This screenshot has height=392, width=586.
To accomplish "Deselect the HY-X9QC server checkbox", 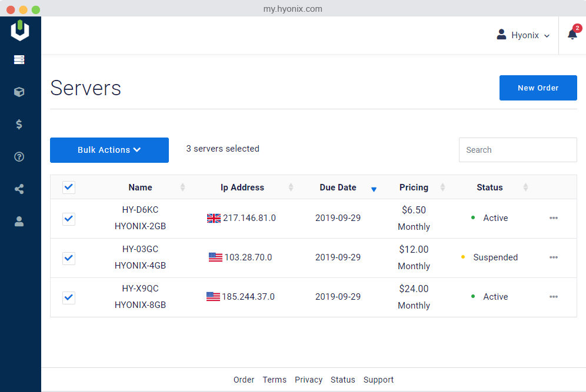I will [69, 297].
